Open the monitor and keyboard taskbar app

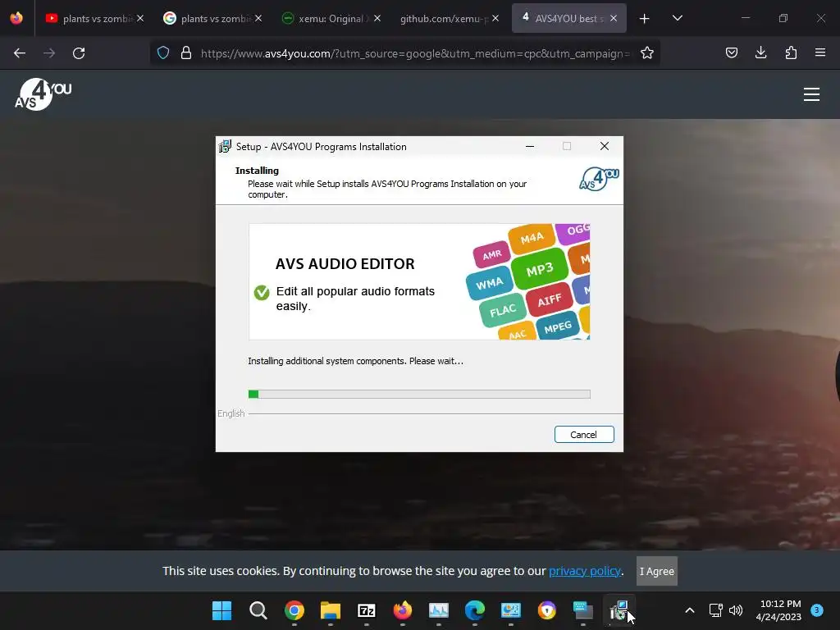pos(583,610)
